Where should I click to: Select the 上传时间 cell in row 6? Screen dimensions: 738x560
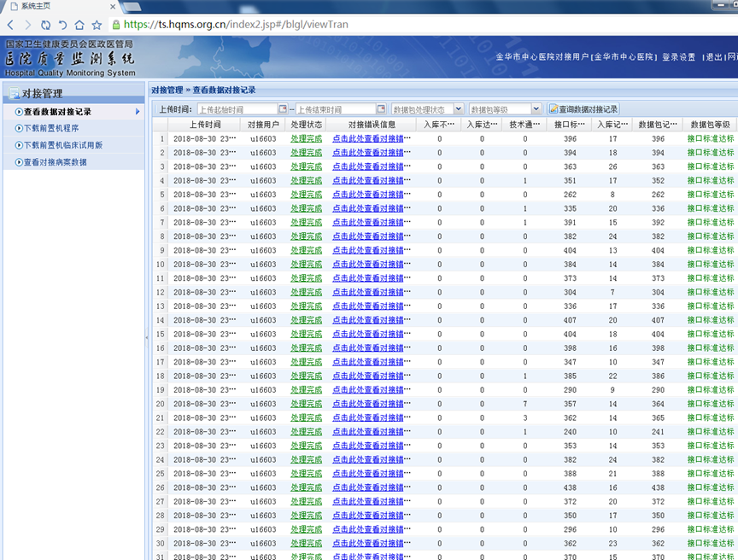tap(205, 208)
